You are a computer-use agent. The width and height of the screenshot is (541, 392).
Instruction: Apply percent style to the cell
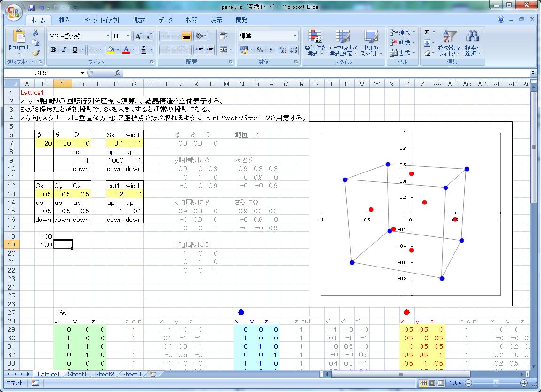tap(260, 50)
